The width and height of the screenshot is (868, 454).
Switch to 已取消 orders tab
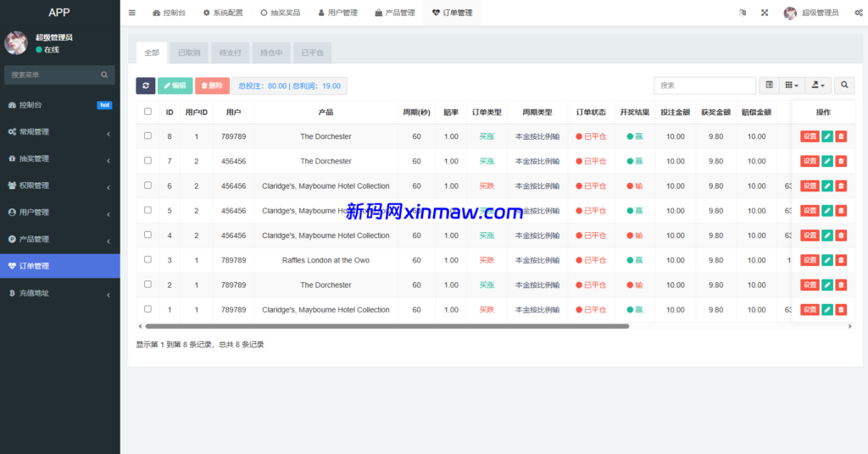pos(189,53)
